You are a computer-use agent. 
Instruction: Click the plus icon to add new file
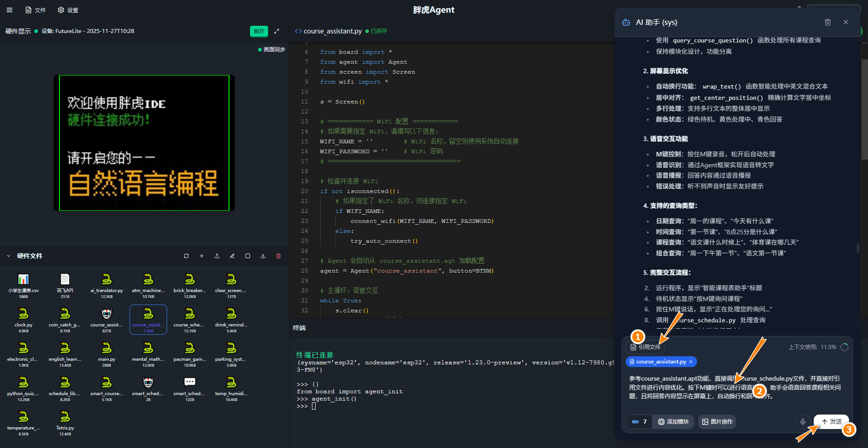click(x=202, y=256)
